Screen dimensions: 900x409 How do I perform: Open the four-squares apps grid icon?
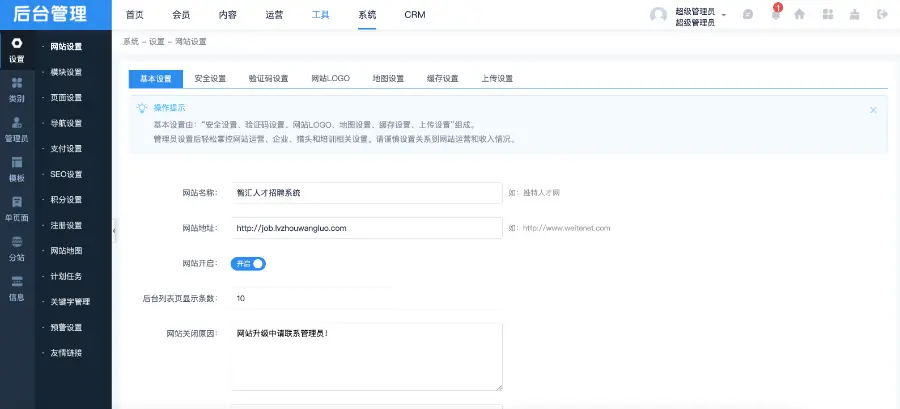click(x=827, y=15)
